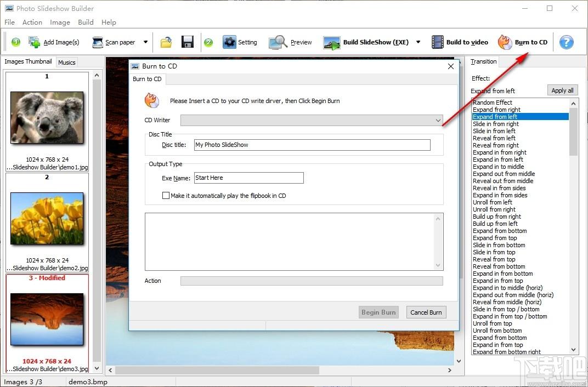The width and height of the screenshot is (588, 387).
Task: Click the Apply all button
Action: click(562, 90)
